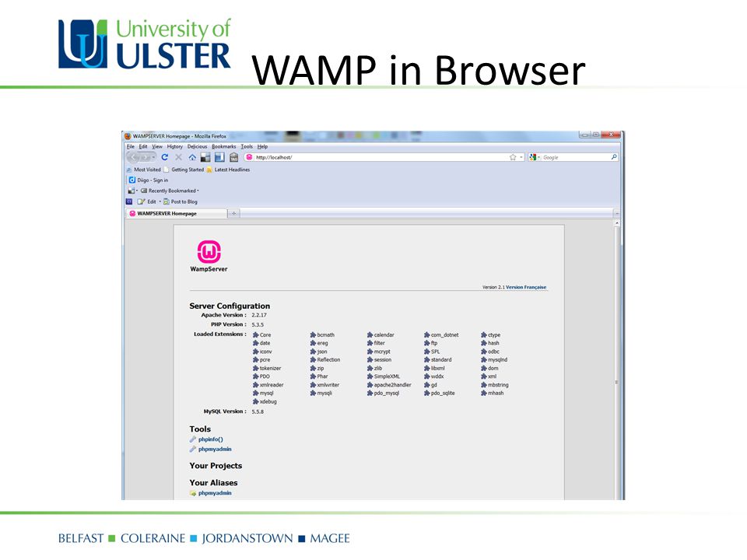Open the Help menu

262,147
